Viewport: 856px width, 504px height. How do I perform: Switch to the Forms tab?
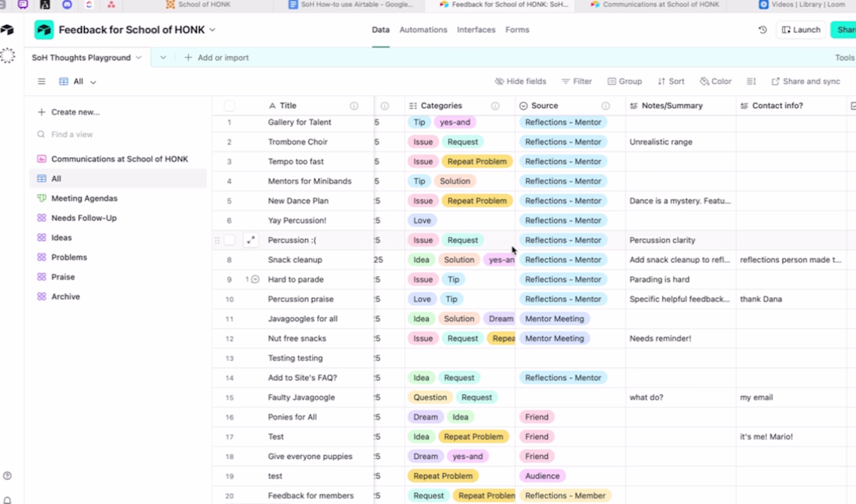pos(517,30)
